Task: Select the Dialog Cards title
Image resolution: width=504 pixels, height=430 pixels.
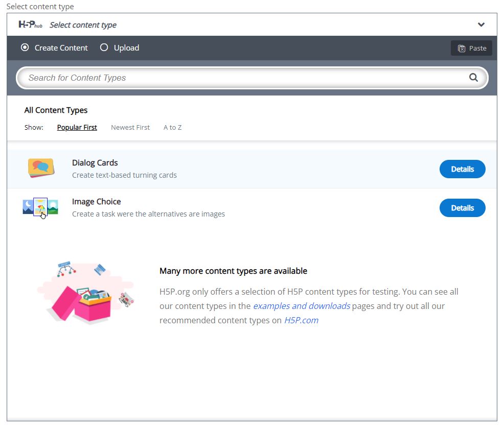Action: (95, 163)
